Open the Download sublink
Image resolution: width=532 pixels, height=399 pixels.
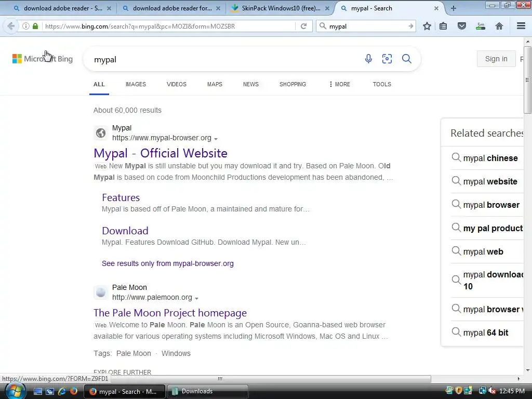[x=125, y=231]
